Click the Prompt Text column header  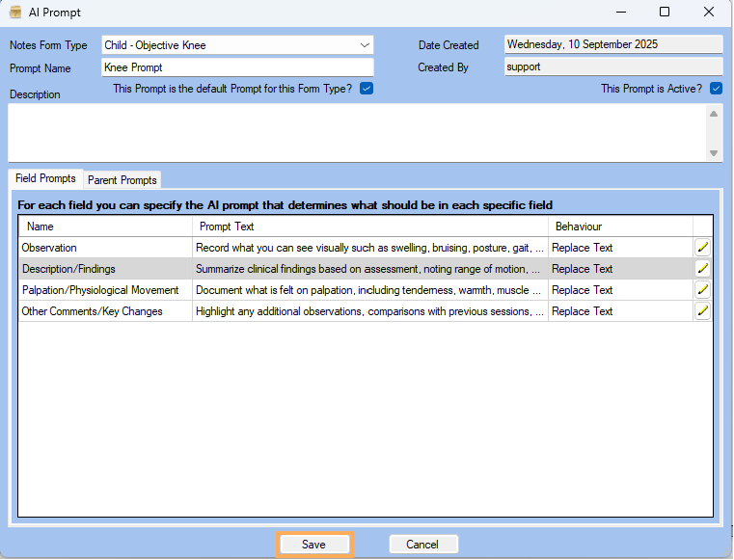pos(369,227)
